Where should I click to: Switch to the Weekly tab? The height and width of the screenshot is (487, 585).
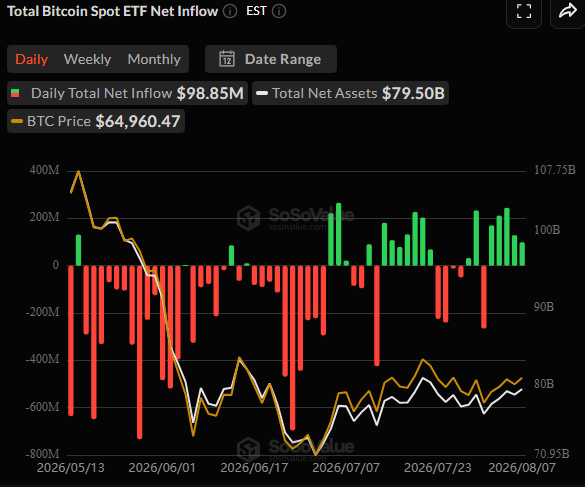coord(87,59)
